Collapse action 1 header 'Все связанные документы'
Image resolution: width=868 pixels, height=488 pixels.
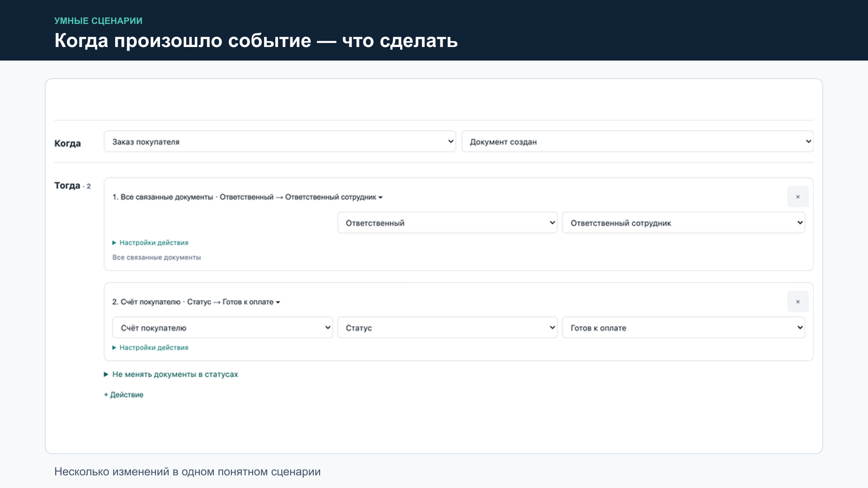(x=247, y=197)
